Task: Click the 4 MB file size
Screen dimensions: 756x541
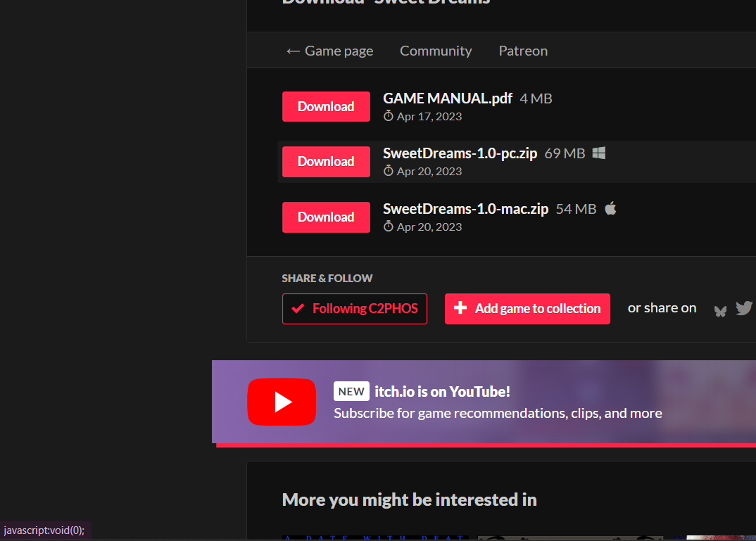Action: click(536, 98)
